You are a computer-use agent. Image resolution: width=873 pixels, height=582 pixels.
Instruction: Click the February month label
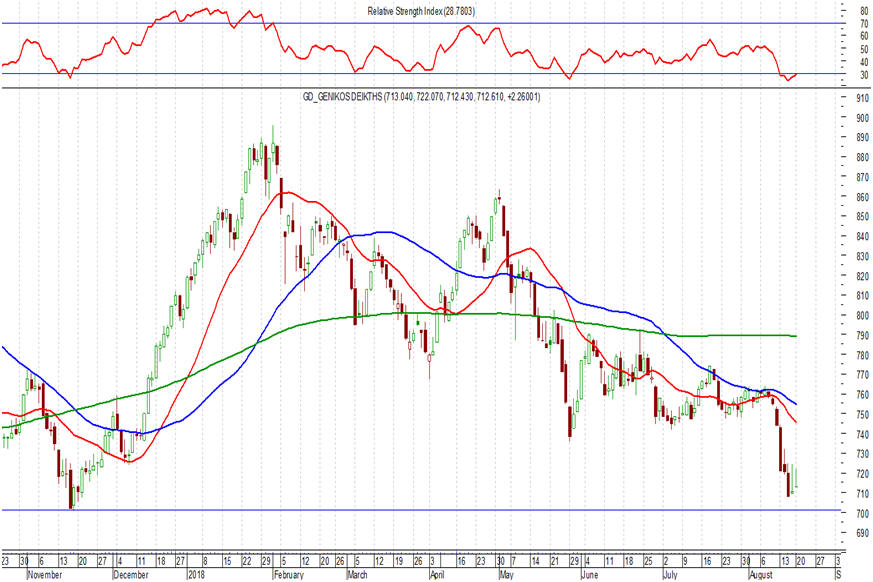click(x=289, y=574)
